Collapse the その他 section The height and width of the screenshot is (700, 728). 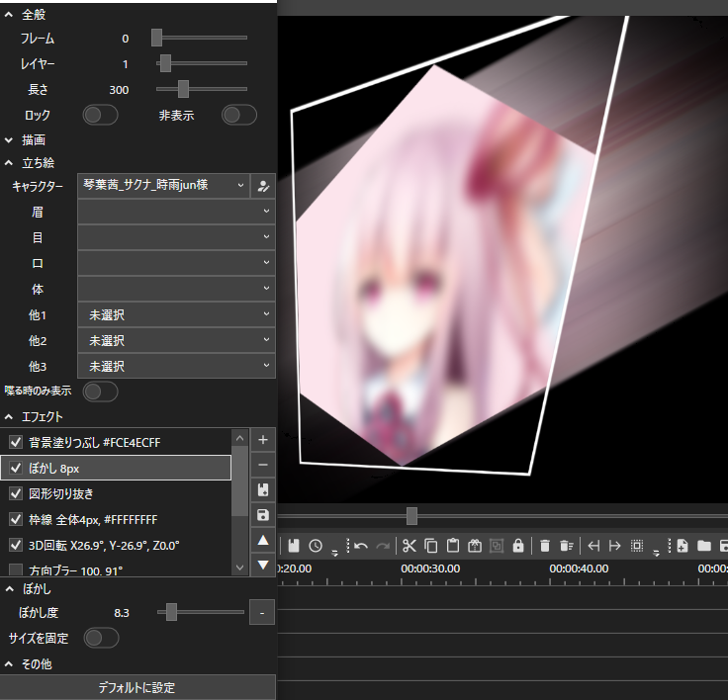point(8,664)
